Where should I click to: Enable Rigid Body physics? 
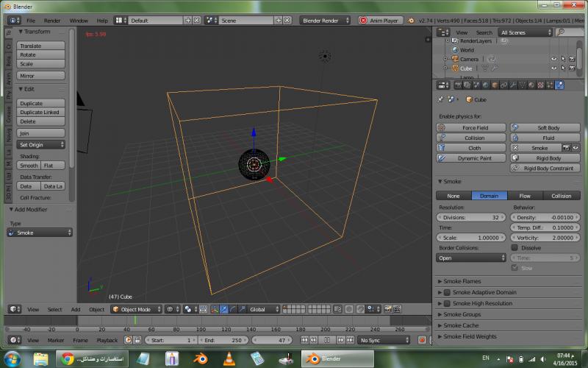545,158
